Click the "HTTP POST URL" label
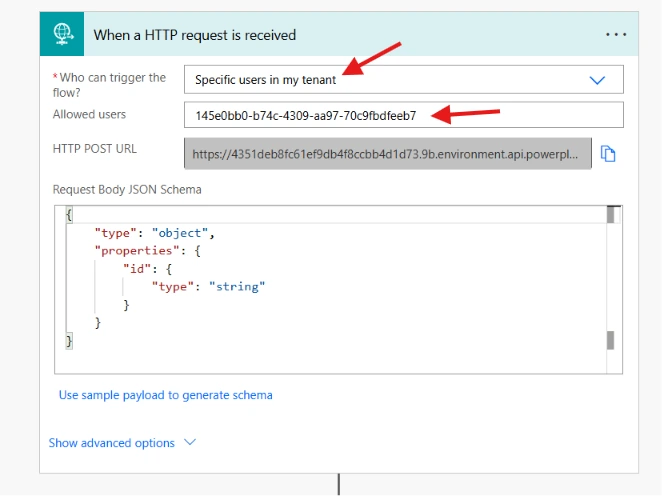Image resolution: width=662 pixels, height=496 pixels. tap(95, 149)
